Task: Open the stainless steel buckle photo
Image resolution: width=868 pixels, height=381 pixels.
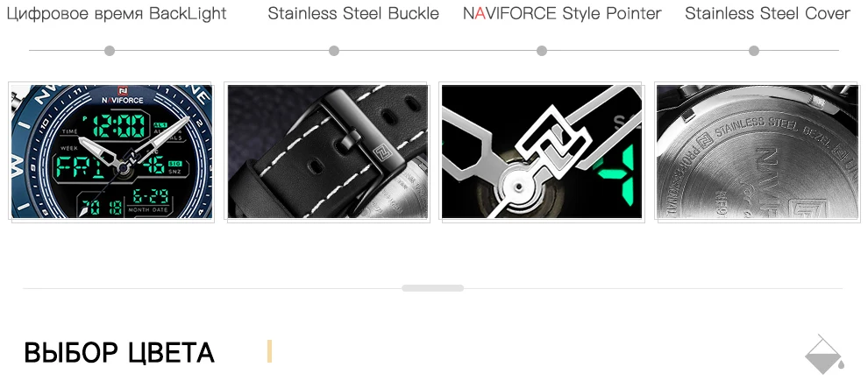Action: tap(328, 152)
